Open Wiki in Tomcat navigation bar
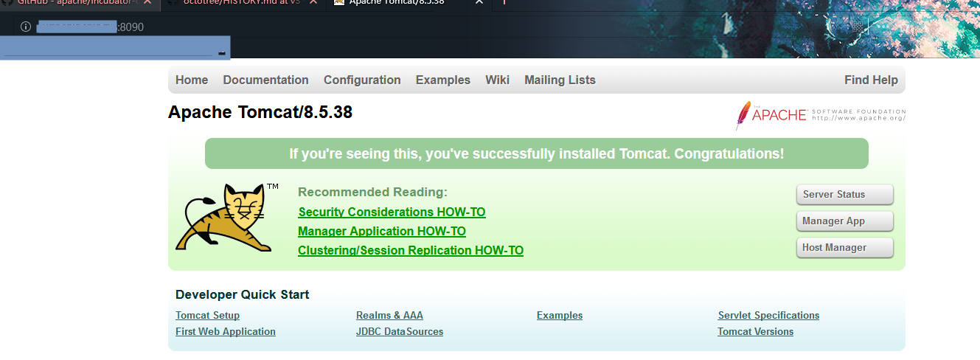This screenshot has height=360, width=980. [x=497, y=80]
